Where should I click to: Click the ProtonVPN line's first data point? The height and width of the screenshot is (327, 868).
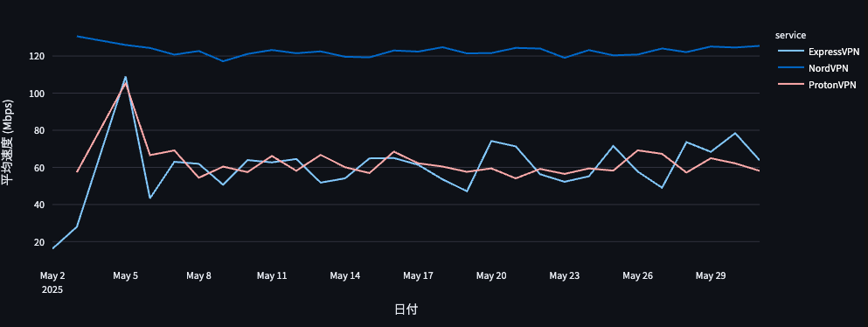click(x=77, y=172)
